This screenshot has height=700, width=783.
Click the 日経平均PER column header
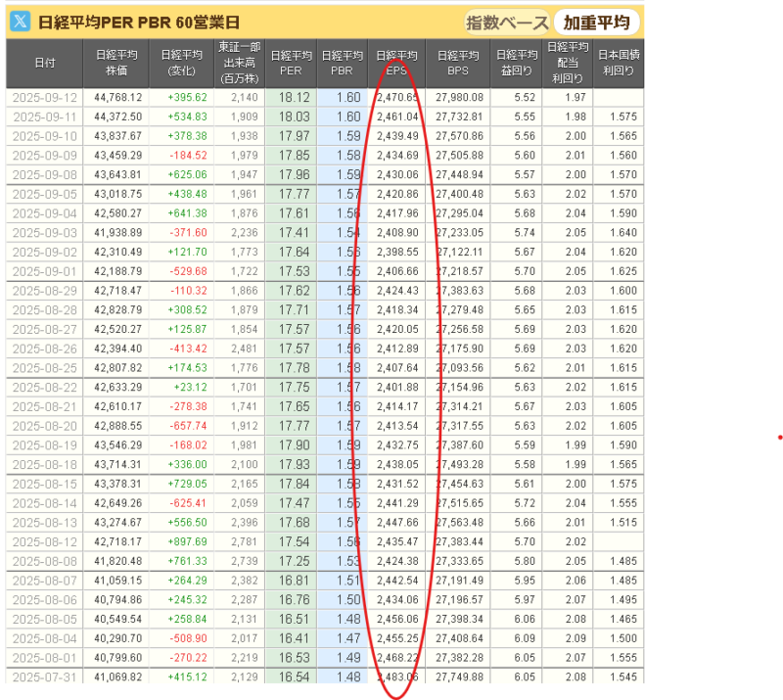tap(291, 64)
